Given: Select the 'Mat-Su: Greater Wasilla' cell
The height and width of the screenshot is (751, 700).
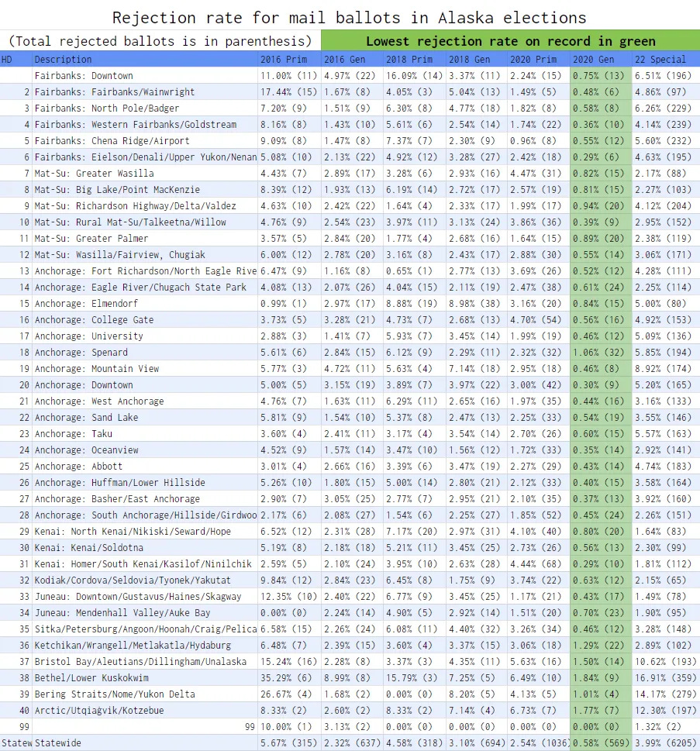Looking at the screenshot, I should coord(145,174).
